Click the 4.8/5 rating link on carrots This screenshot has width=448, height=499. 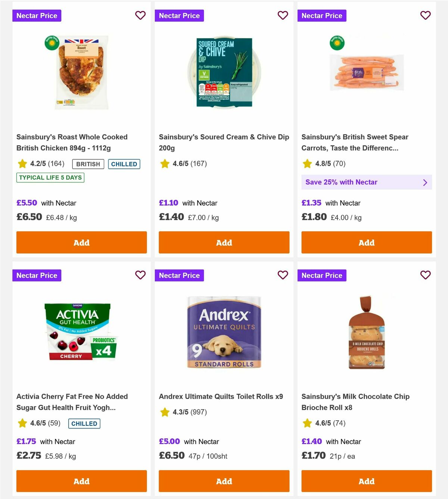click(323, 164)
